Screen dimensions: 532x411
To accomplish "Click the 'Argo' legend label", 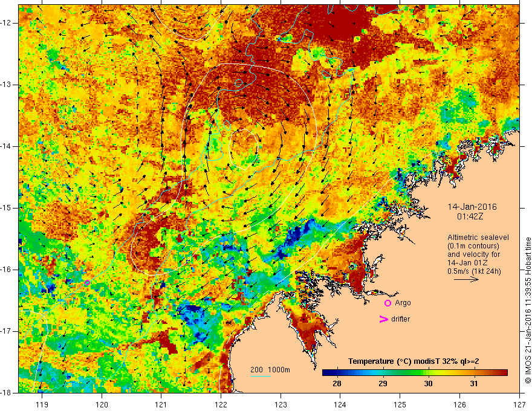I will point(403,303).
